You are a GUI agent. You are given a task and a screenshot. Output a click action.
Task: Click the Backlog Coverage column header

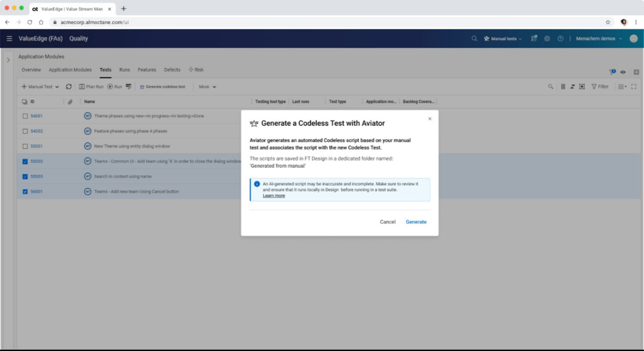tap(419, 101)
